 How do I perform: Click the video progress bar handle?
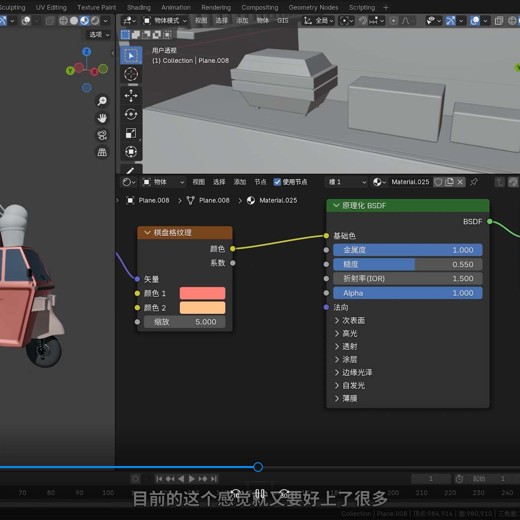(258, 467)
